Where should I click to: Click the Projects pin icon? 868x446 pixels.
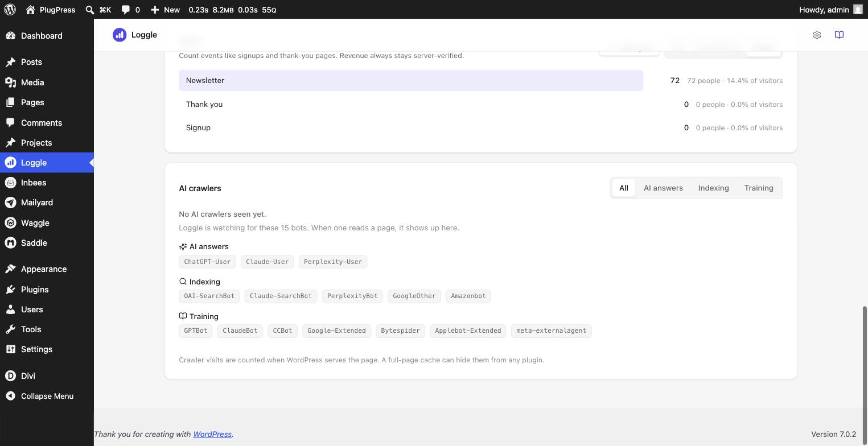pyautogui.click(x=10, y=143)
